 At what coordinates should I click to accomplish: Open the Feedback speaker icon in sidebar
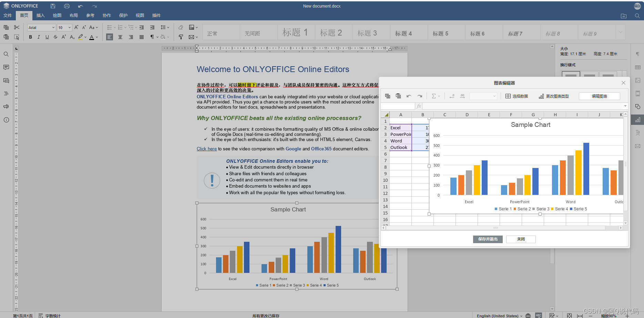6,107
